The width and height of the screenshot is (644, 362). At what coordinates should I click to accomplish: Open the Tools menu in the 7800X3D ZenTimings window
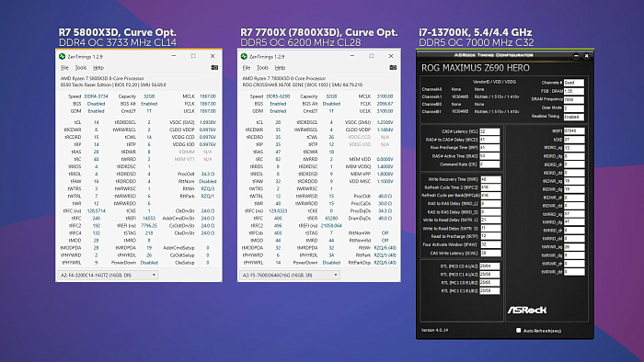262,68
